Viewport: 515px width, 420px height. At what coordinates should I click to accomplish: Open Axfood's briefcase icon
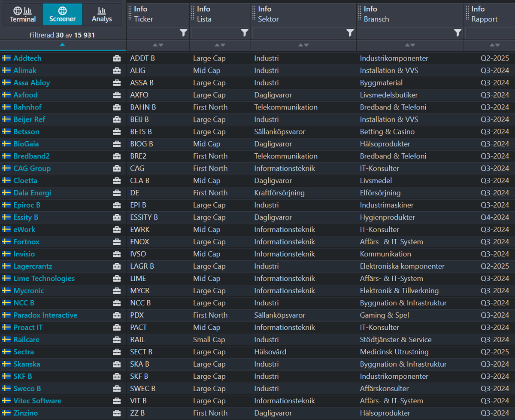pos(117,95)
